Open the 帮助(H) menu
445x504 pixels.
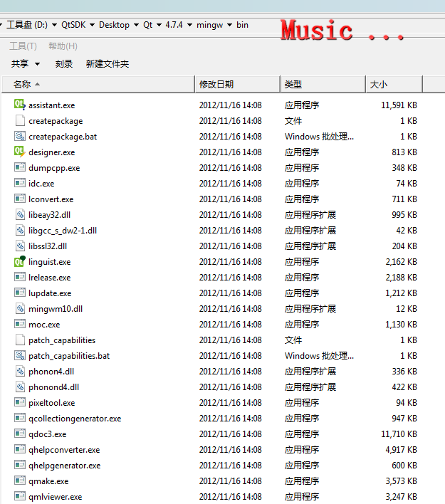63,46
